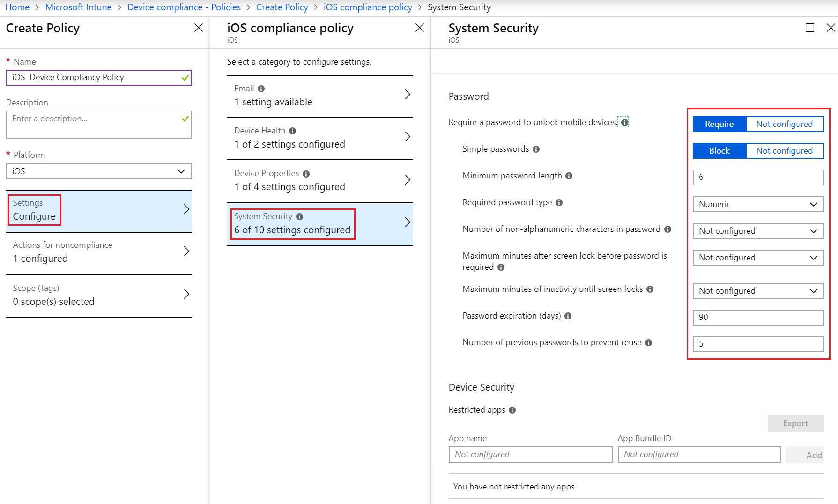This screenshot has height=504, width=838.
Task: Click the Device compliance - Policies breadcrumb
Action: click(x=184, y=7)
